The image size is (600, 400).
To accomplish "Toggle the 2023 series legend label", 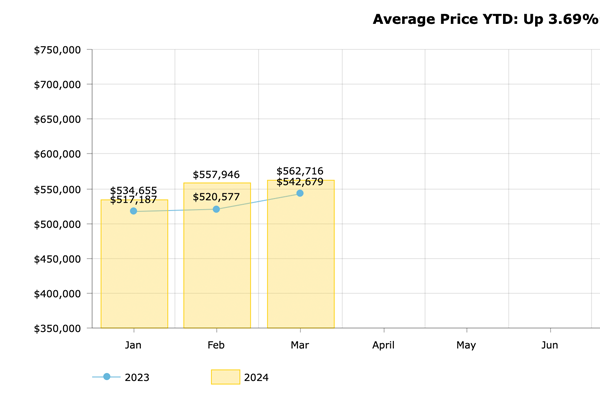I will [x=139, y=377].
